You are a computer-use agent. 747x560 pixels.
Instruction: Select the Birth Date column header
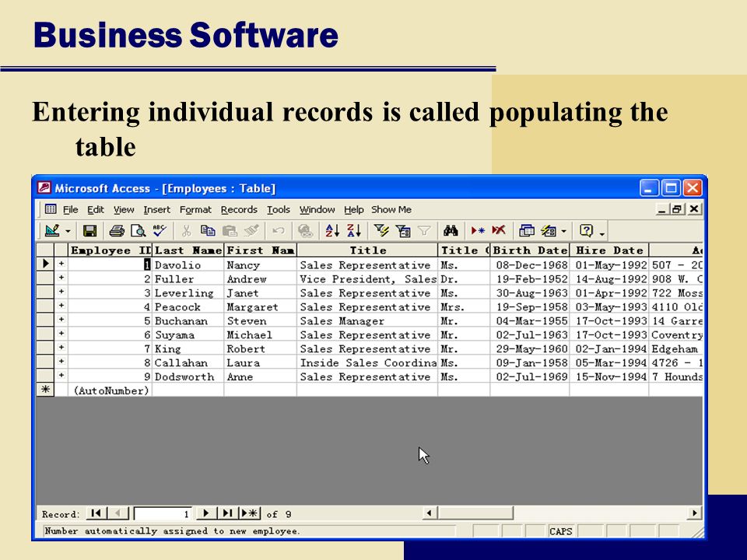pyautogui.click(x=530, y=250)
